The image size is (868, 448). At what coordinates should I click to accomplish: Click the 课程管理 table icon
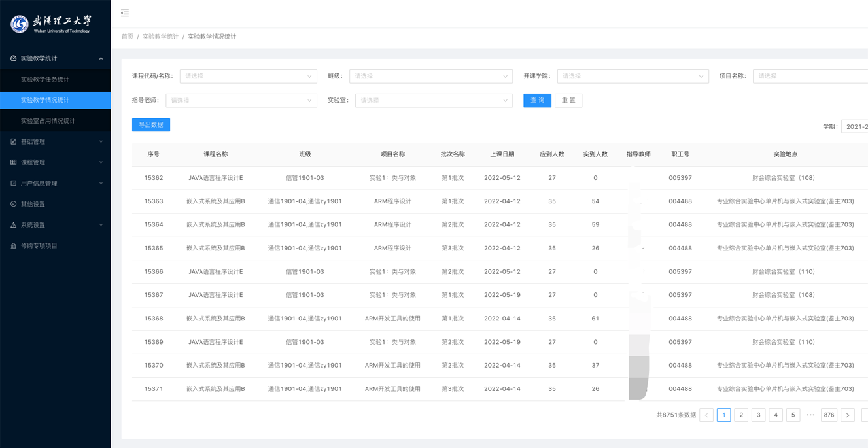pos(13,162)
